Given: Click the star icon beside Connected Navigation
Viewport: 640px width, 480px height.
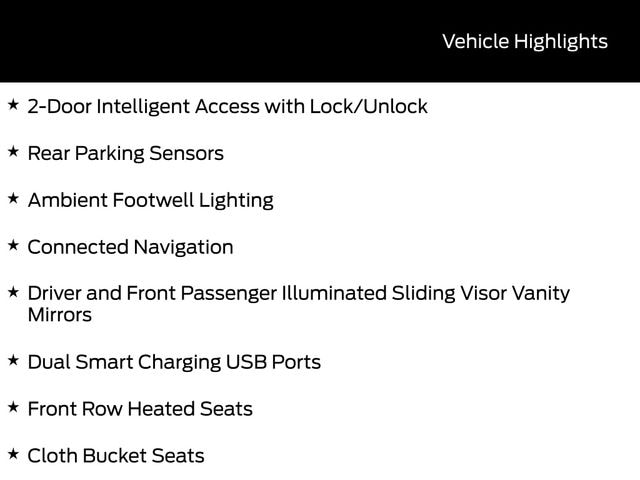Looking at the screenshot, I should [x=12, y=245].
